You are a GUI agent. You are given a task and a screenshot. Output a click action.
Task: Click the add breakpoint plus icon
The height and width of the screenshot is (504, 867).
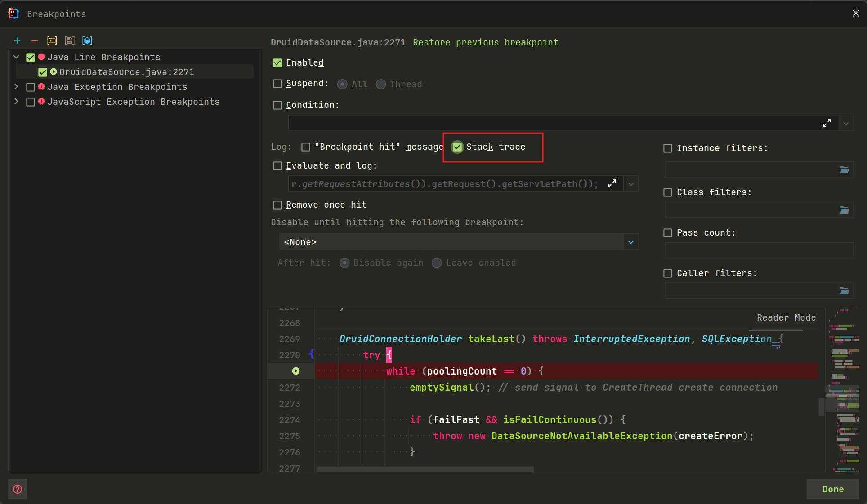click(17, 40)
